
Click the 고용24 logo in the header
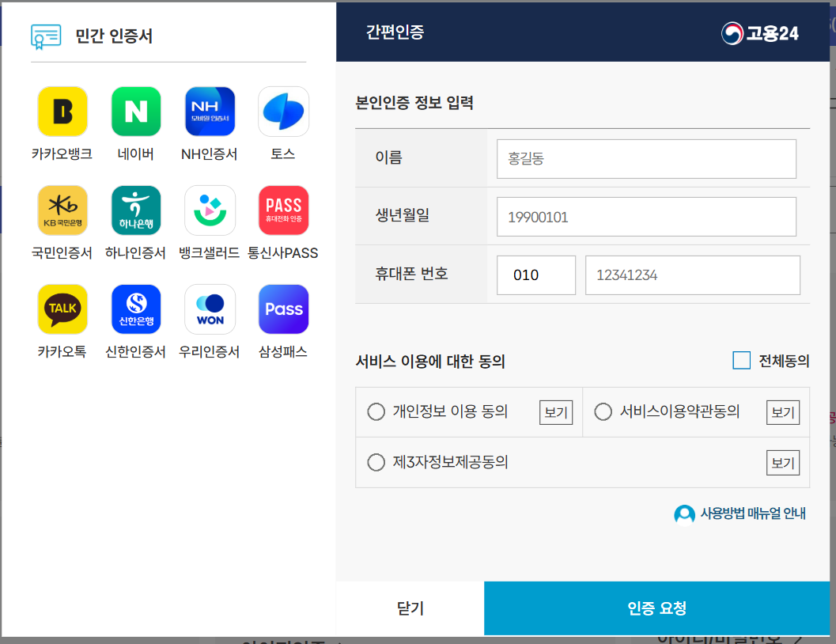point(760,33)
